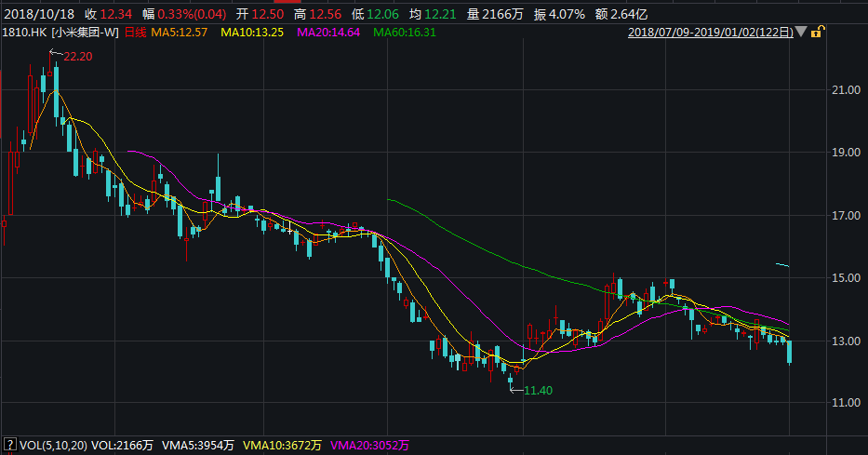The height and width of the screenshot is (455, 868).
Task: Click the 11.40 low price marker
Action: [538, 390]
